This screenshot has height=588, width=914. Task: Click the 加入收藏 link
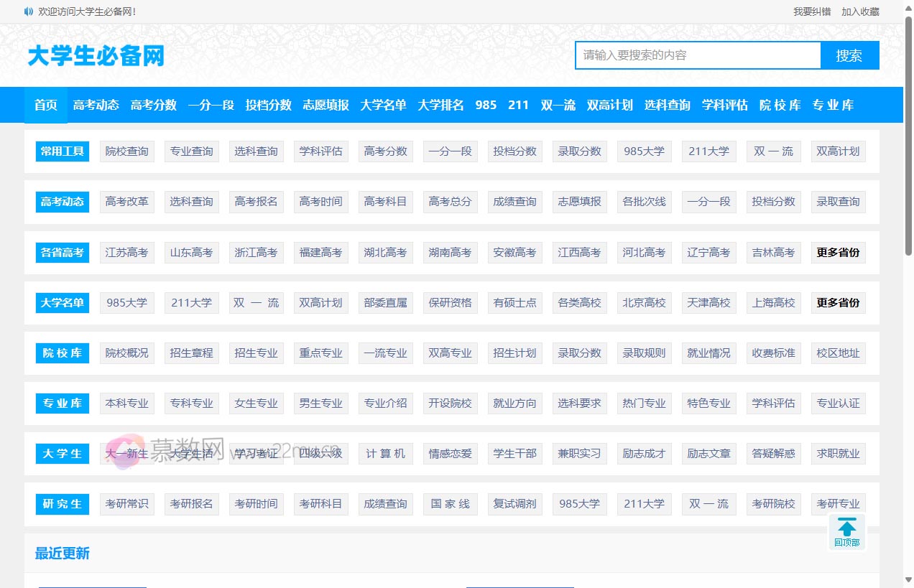point(860,11)
